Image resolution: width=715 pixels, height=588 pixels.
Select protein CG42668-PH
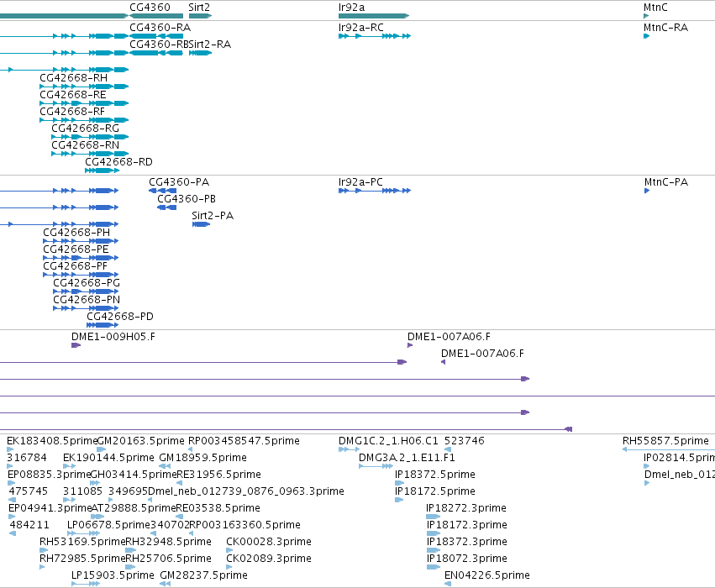click(x=76, y=233)
